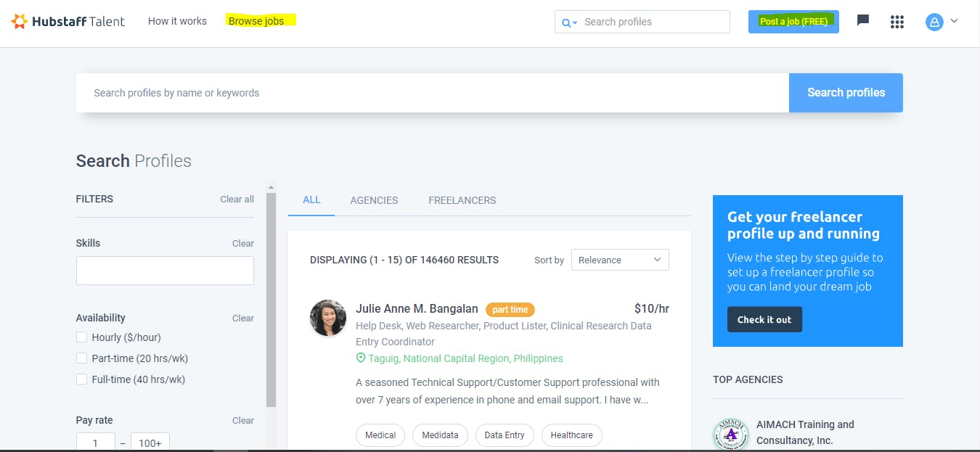Viewport: 980px width, 452px height.
Task: Click the search magnifier icon in header
Action: click(567, 22)
